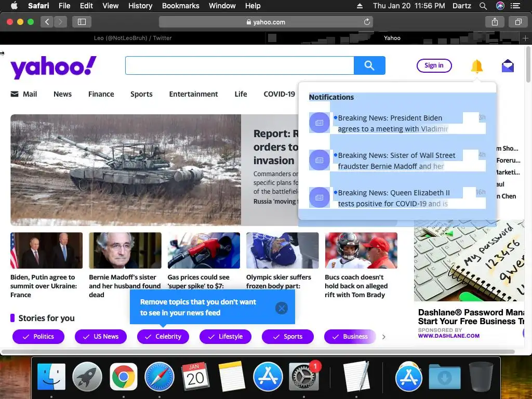Viewport: 532px width, 399px height.
Task: Click the horizontal page scrollbar
Action: [x=258, y=352]
